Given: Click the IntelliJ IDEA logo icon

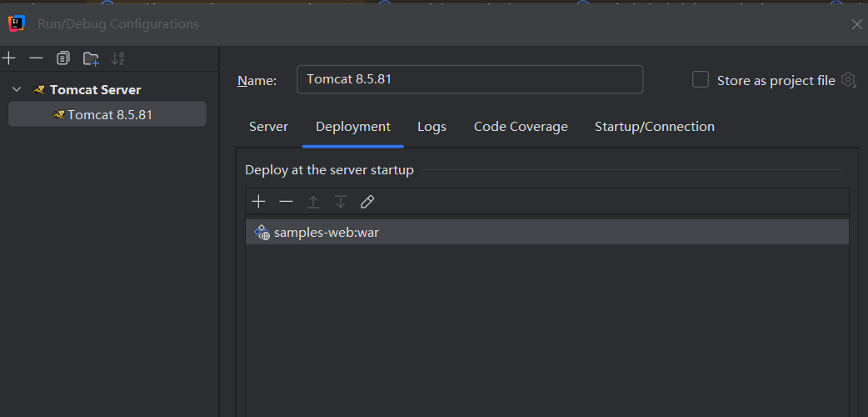Looking at the screenshot, I should 17,24.
